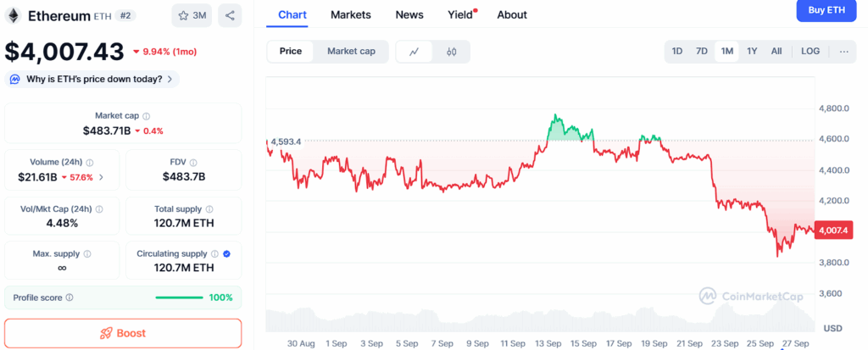Expand Volume (24h) details chevron
The width and height of the screenshot is (868, 350).
click(x=102, y=177)
